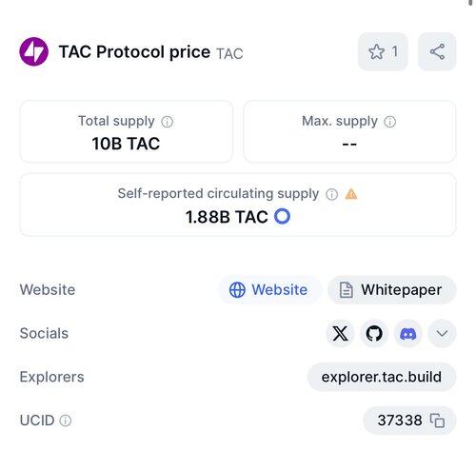Show Max. supply info icon
The image size is (476, 450).
coord(390,122)
